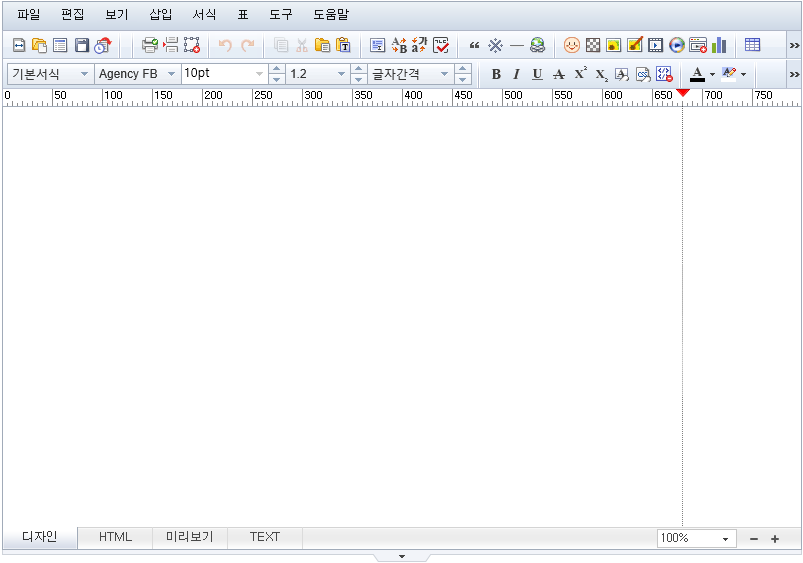The height and width of the screenshot is (563, 803).
Task: Insert page break icon next to printer
Action: pos(171,46)
